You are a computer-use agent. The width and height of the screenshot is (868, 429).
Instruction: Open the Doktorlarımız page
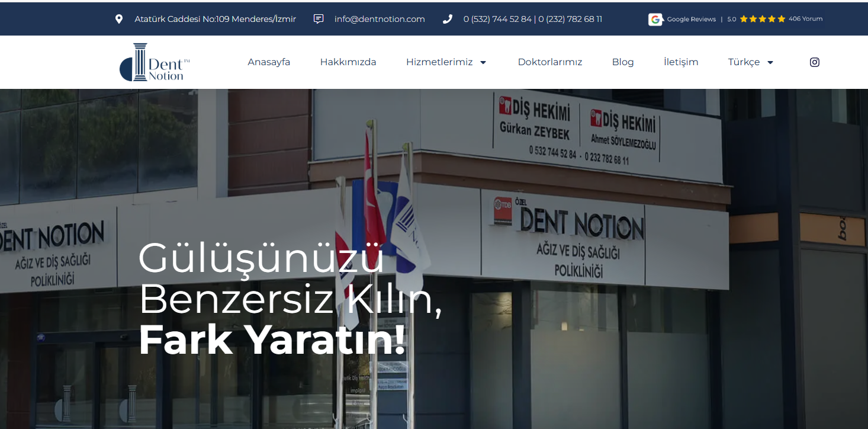(x=550, y=62)
